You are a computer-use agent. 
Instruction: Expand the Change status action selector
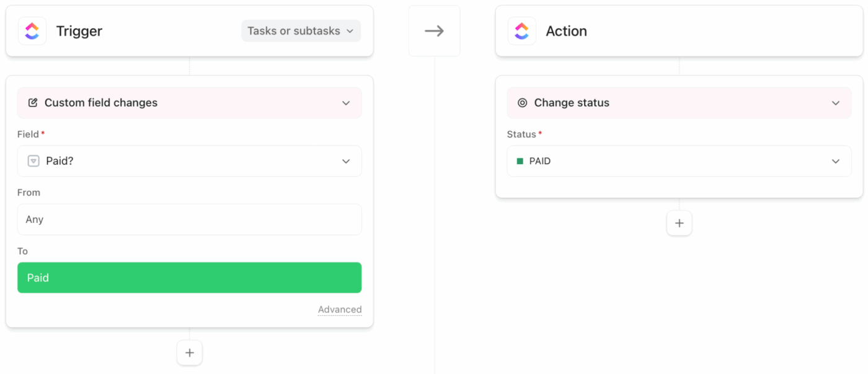click(835, 103)
